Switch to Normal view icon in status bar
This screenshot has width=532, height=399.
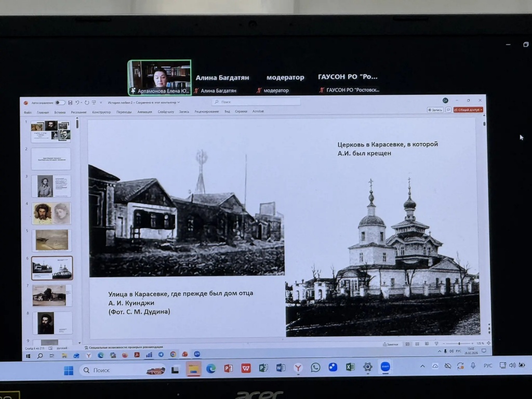click(x=408, y=344)
